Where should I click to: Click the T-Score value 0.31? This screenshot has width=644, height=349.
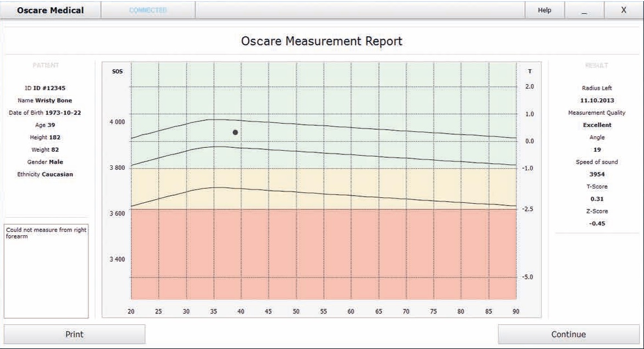pos(596,198)
